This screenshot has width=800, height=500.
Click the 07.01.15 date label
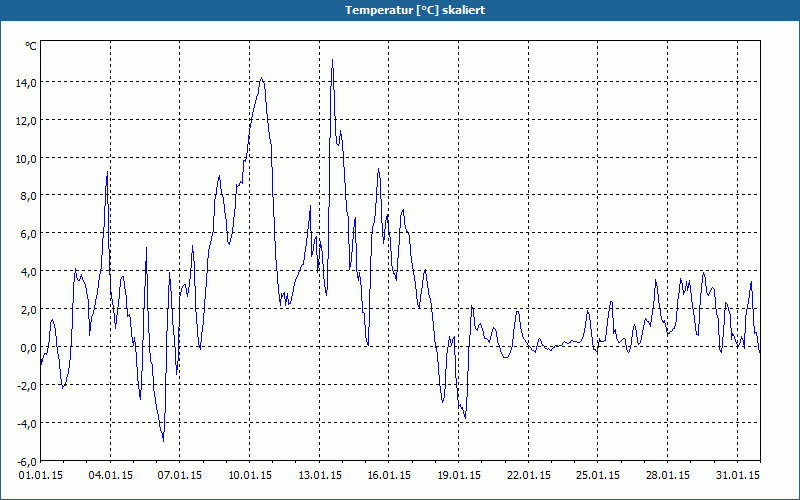click(180, 475)
